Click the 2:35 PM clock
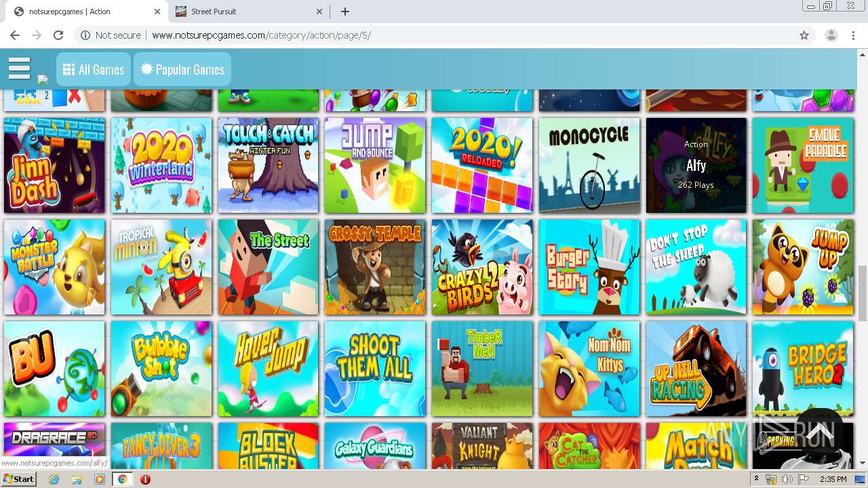 pyautogui.click(x=833, y=479)
